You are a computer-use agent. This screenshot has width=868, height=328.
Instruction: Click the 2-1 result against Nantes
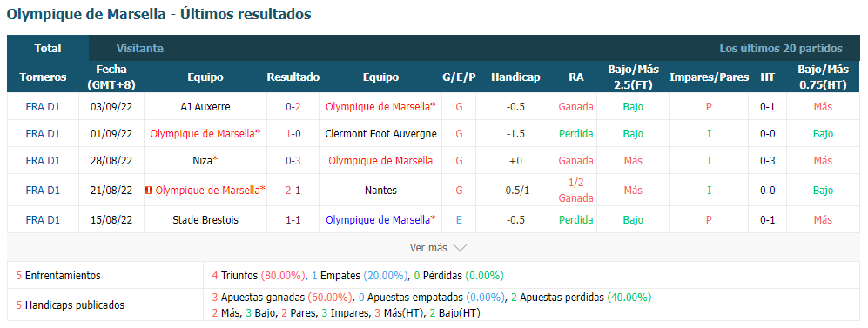[293, 191]
